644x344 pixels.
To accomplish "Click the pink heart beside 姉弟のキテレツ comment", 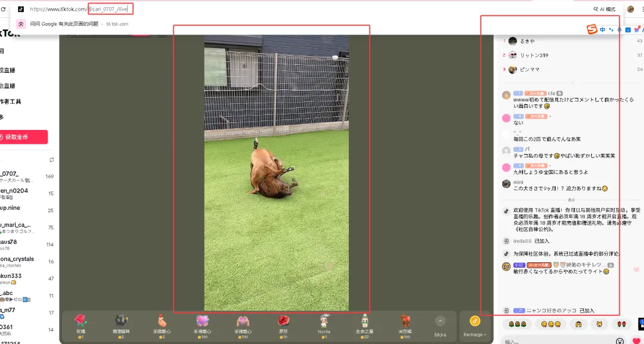I will (636, 269).
